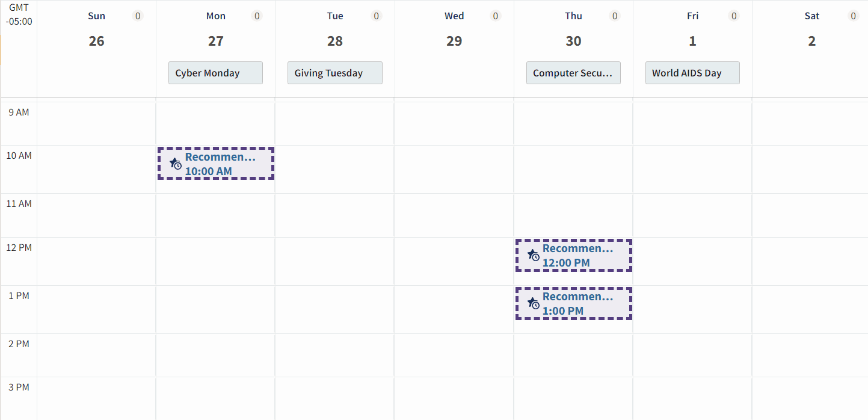Click Tuesday's empty 2 PM time slot
The height and width of the screenshot is (420, 868).
click(334, 355)
